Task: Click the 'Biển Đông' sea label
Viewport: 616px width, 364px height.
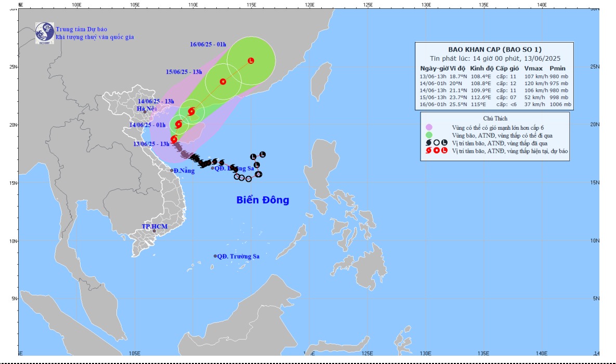Action: [x=263, y=200]
